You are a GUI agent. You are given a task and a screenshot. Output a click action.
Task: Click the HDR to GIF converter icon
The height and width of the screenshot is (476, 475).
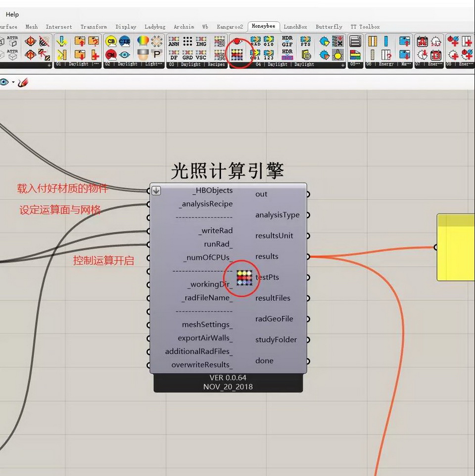tap(287, 42)
